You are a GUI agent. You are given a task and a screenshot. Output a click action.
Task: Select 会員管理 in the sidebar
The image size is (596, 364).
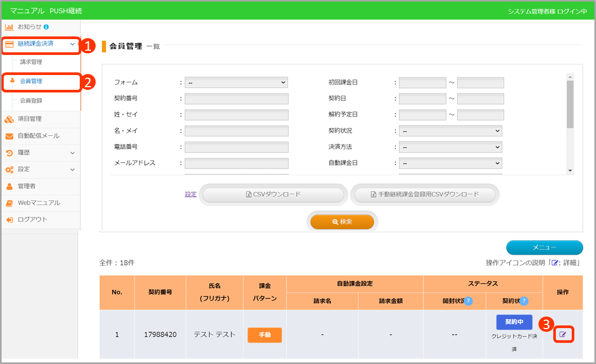(31, 81)
